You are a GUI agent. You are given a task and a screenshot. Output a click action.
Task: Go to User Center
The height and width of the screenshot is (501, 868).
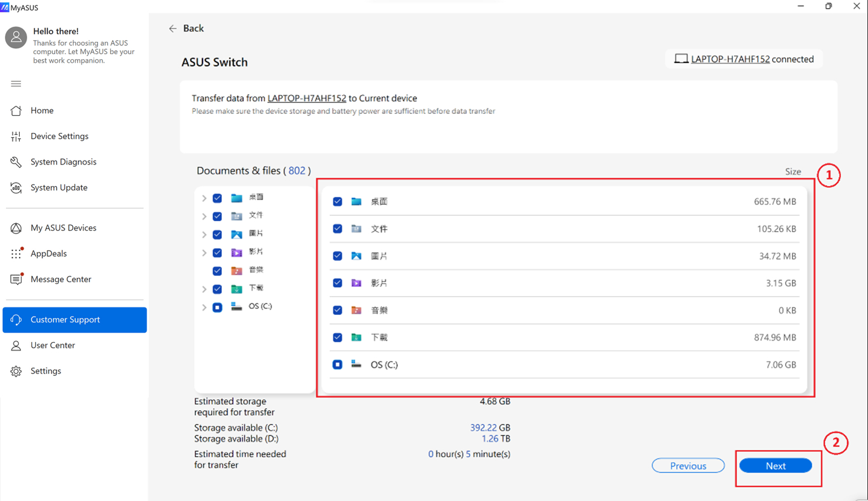click(53, 345)
